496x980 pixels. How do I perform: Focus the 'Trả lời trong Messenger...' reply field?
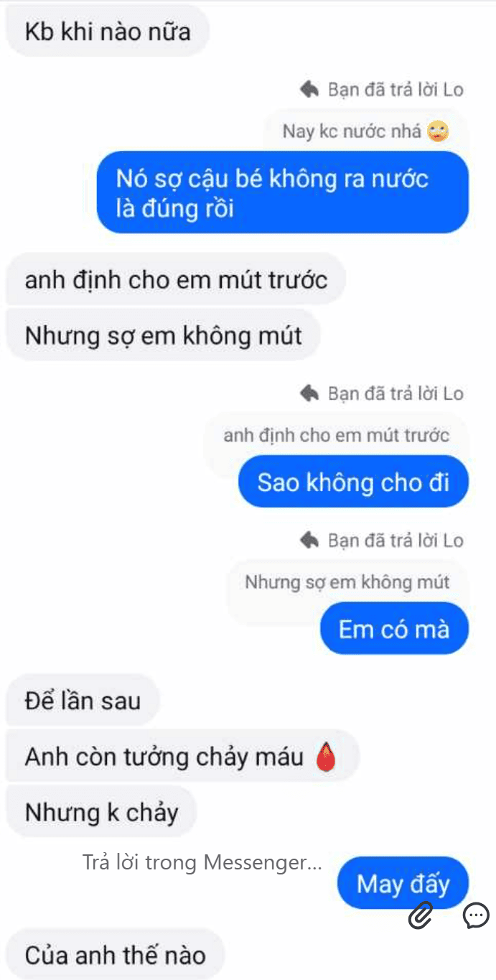pos(202,862)
